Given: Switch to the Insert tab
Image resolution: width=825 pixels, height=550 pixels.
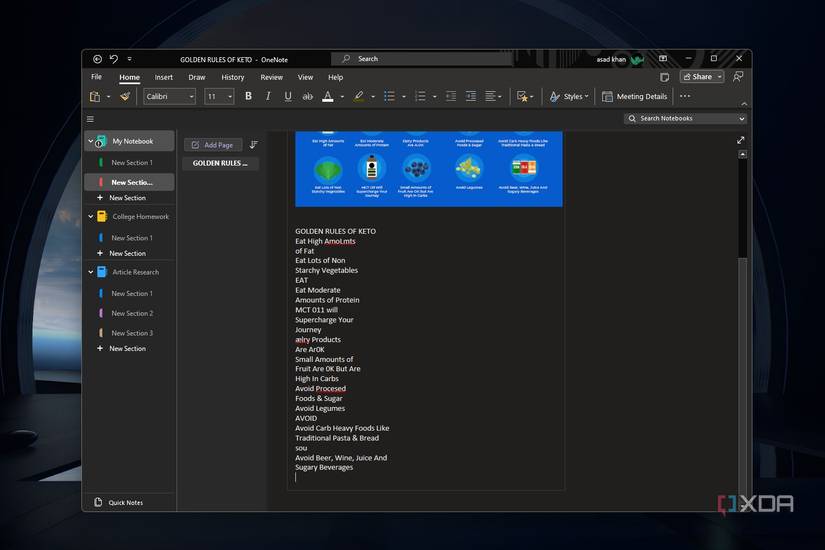Looking at the screenshot, I should pyautogui.click(x=164, y=77).
